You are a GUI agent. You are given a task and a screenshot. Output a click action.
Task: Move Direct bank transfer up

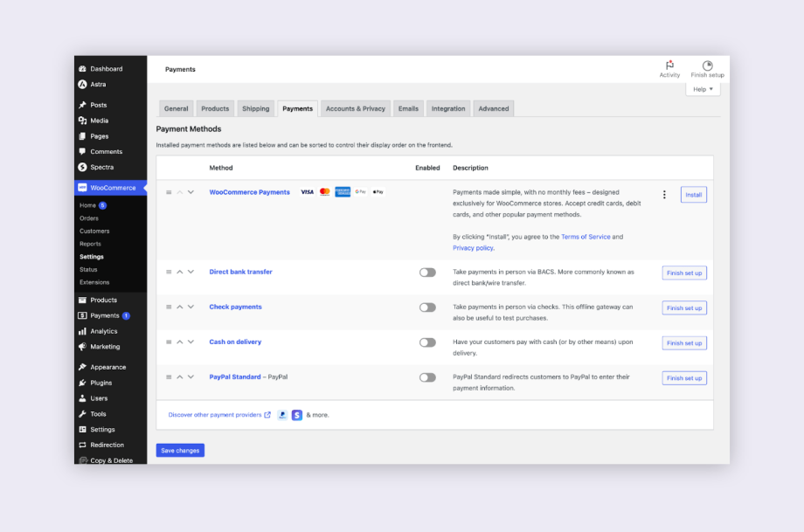click(x=180, y=272)
